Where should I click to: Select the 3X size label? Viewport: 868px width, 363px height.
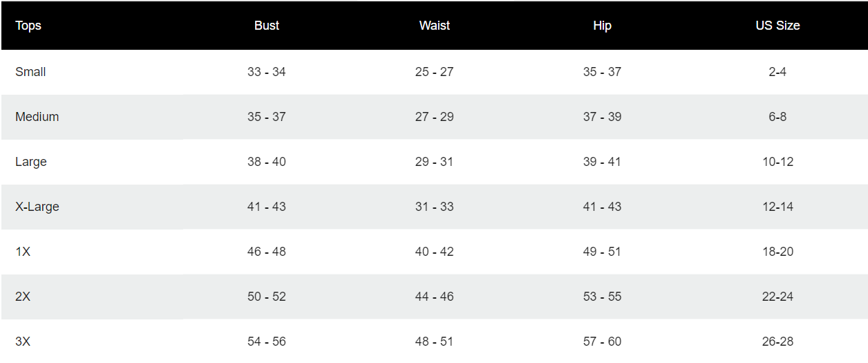(x=23, y=342)
